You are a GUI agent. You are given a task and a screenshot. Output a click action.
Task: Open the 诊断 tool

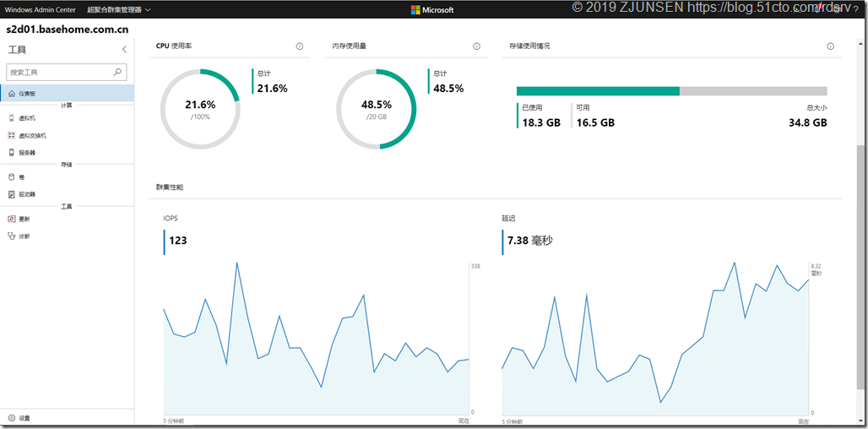(67, 236)
